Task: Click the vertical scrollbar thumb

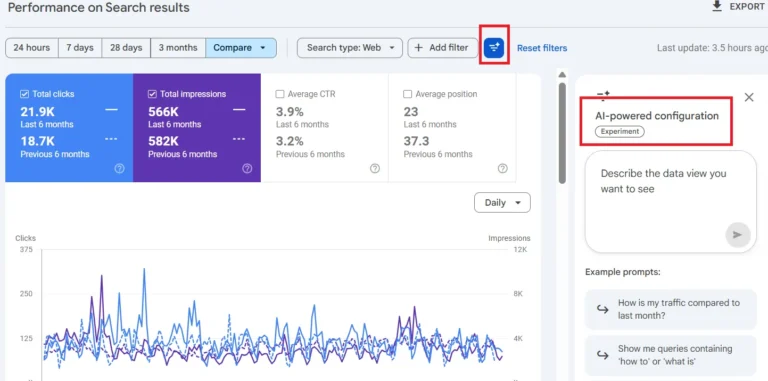Action: [x=562, y=133]
